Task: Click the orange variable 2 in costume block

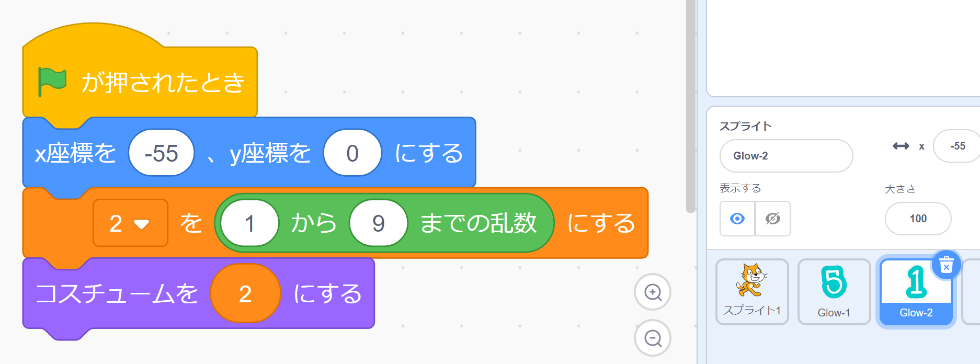Action: tap(245, 293)
